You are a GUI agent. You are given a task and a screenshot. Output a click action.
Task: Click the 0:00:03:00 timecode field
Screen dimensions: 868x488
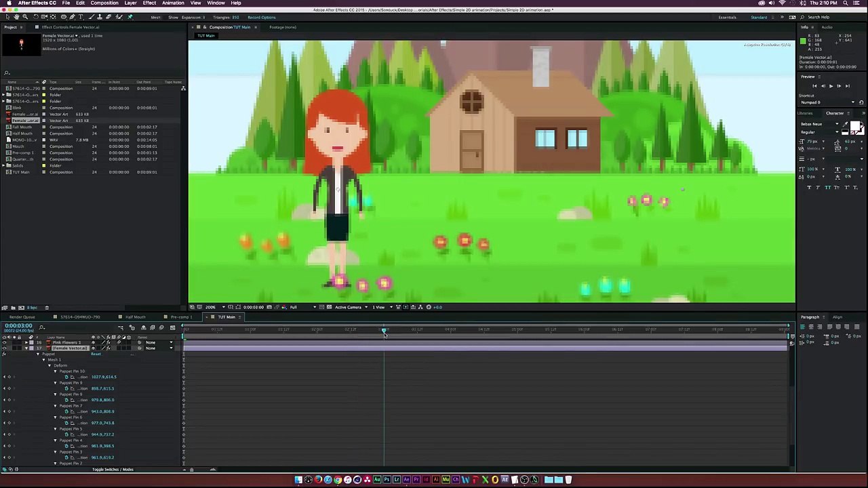pos(18,326)
